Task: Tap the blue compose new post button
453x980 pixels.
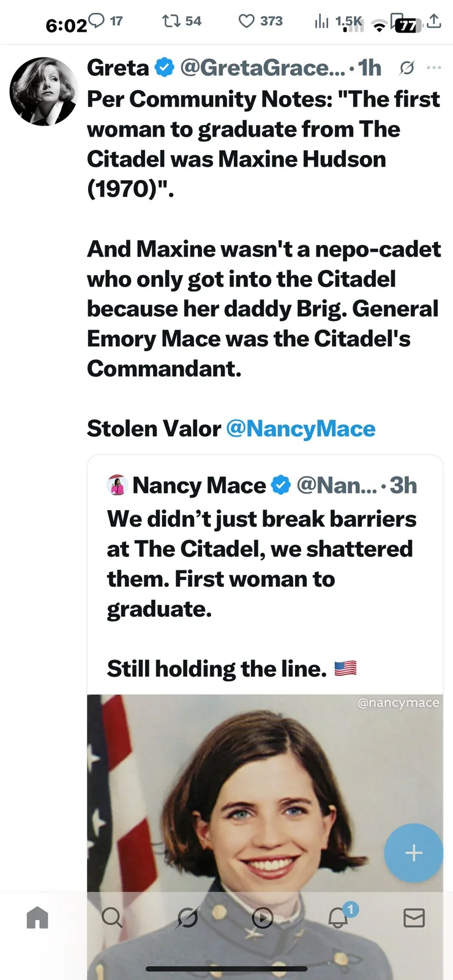Action: [413, 853]
